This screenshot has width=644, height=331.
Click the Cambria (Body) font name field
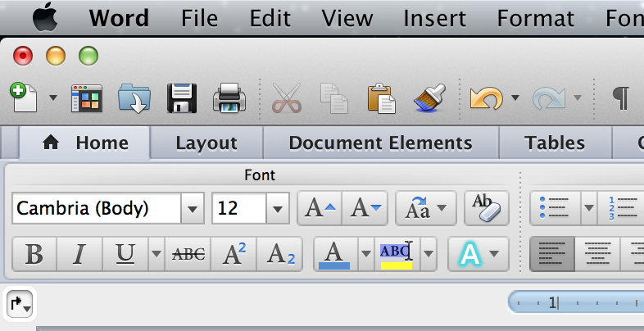pos(97,208)
